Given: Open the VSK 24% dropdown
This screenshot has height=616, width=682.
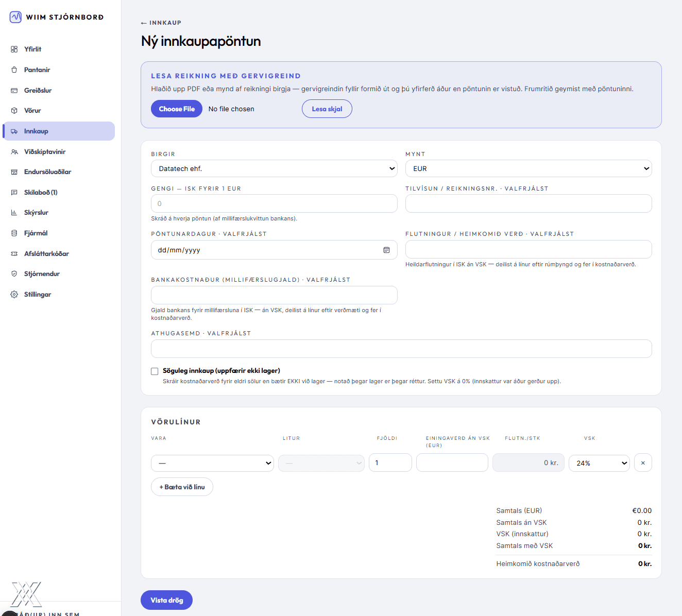Looking at the screenshot, I should (x=599, y=463).
